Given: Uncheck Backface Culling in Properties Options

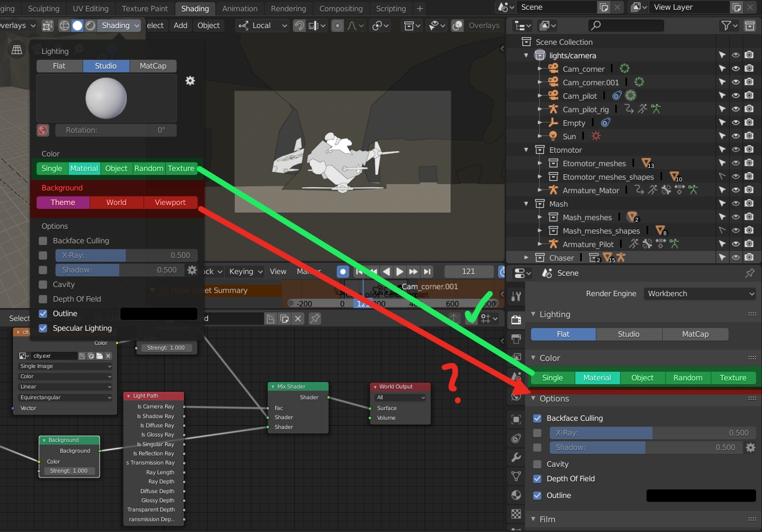Looking at the screenshot, I should pyautogui.click(x=537, y=418).
